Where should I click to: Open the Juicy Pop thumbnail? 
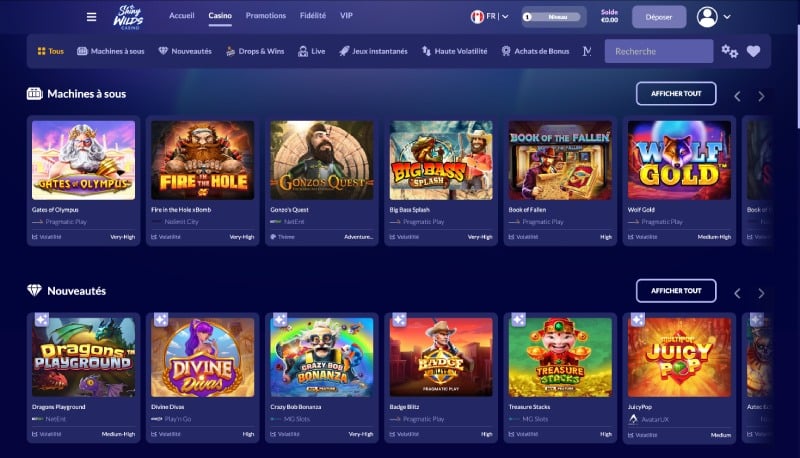pos(680,358)
